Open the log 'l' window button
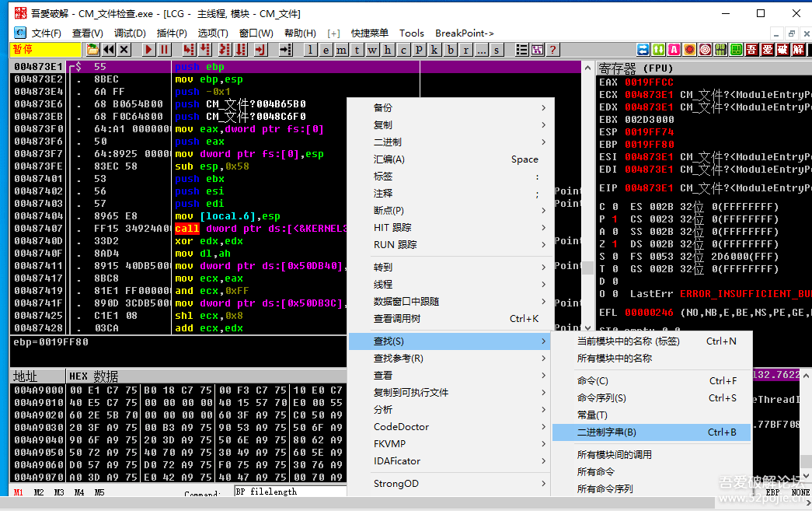 310,50
